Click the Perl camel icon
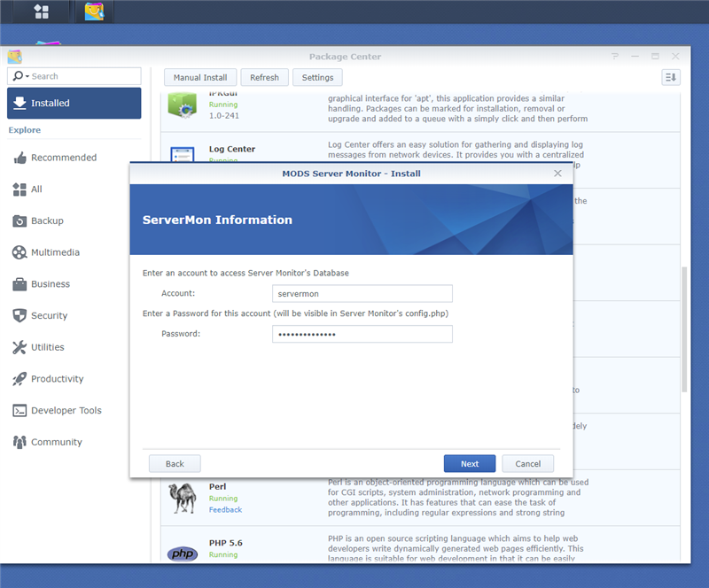Viewport: 709px width, 588px height. tap(183, 498)
